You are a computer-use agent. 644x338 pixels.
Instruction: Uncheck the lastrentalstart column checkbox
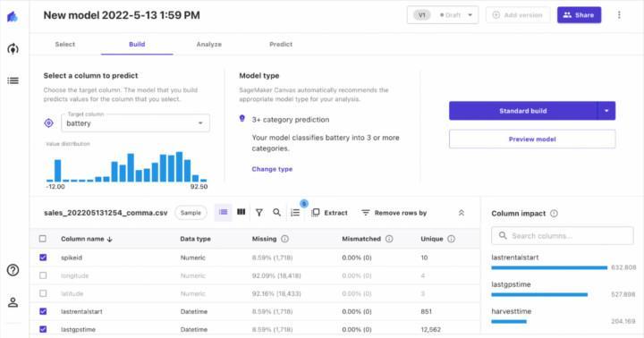(x=43, y=311)
